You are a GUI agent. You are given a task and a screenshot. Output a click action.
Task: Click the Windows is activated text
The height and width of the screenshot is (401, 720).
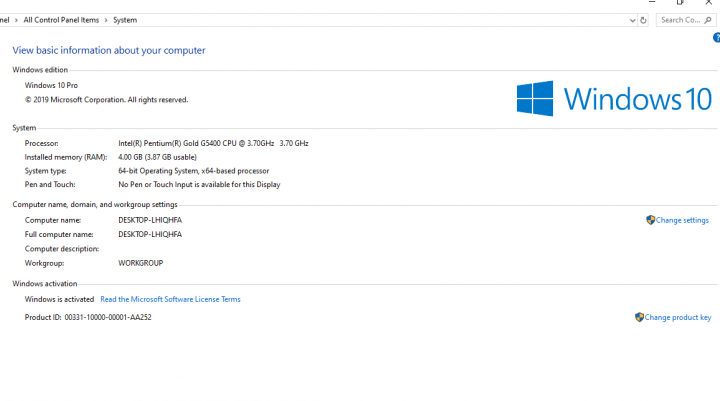coord(59,299)
